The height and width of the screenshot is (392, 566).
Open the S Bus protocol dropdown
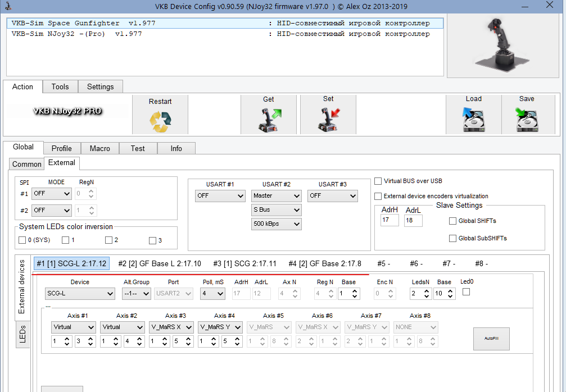coord(276,210)
